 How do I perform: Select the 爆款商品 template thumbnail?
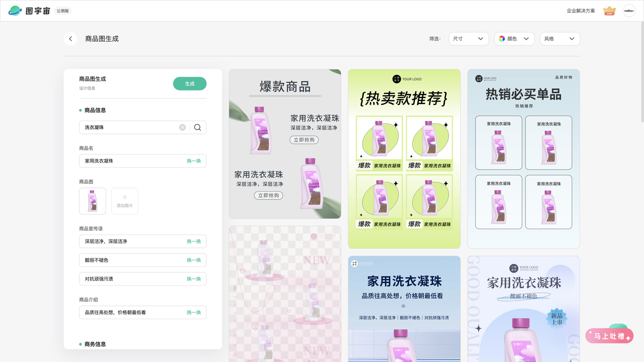tap(285, 144)
